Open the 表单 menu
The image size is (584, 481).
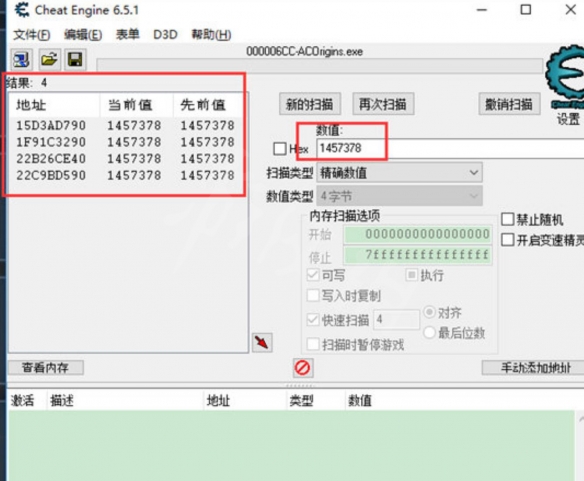pos(127,34)
